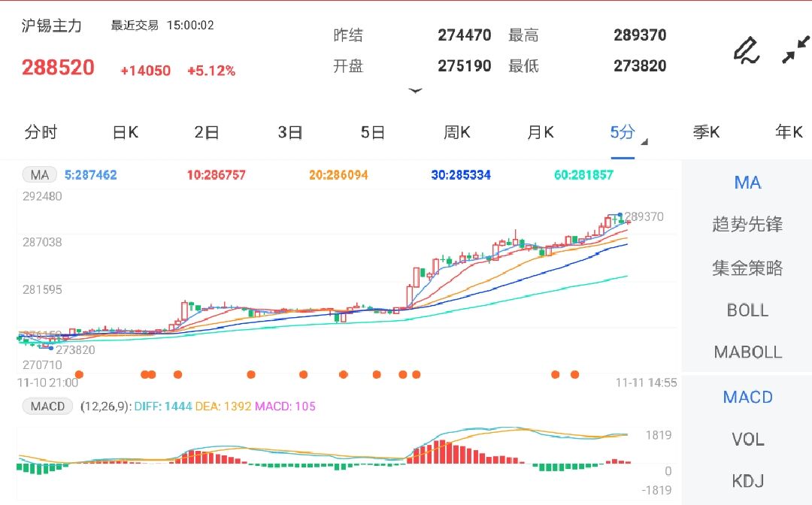The width and height of the screenshot is (812, 505).
Task: Switch to the 分时 tab
Action: tap(41, 133)
